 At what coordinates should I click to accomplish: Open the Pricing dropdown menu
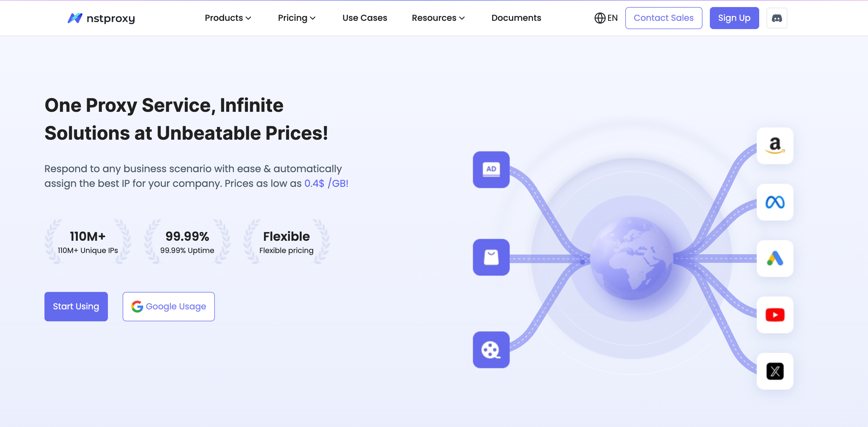pyautogui.click(x=296, y=18)
